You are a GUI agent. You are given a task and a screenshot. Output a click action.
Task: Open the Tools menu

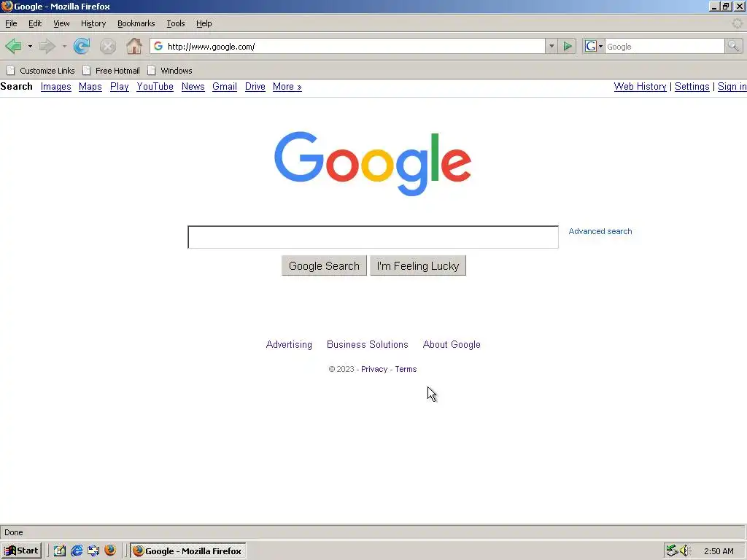coord(175,23)
